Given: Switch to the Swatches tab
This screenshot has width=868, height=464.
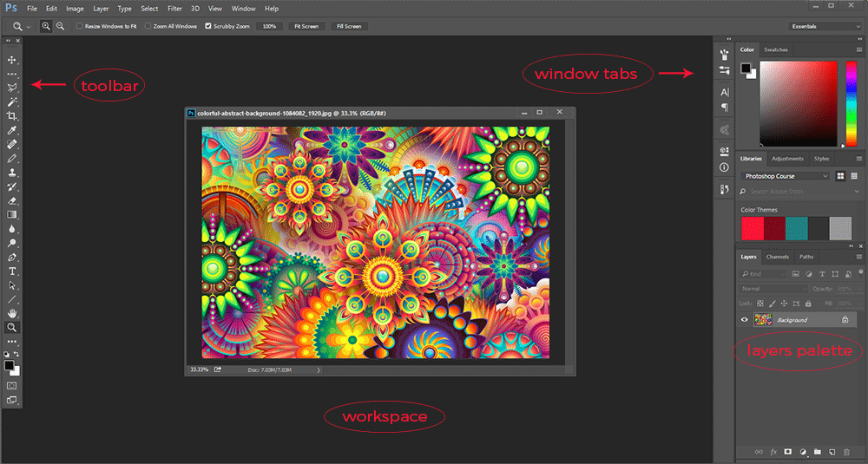Looking at the screenshot, I should [775, 49].
